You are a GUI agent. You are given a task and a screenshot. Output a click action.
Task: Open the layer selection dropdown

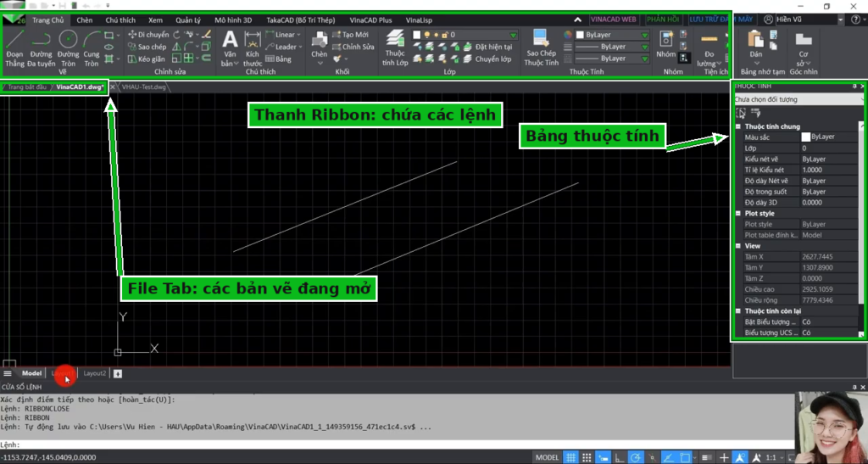click(513, 35)
